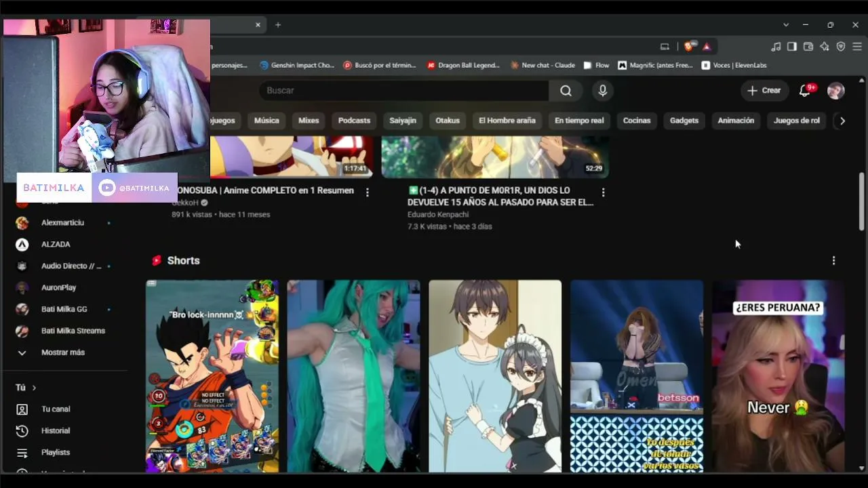Open the New chat - Claude bookmark
The width and height of the screenshot is (868, 488).
[x=542, y=65]
